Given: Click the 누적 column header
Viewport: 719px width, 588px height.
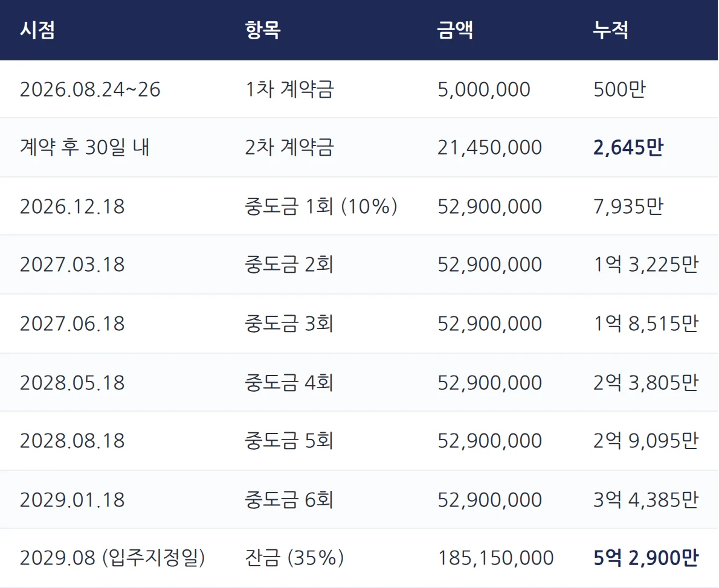Looking at the screenshot, I should pyautogui.click(x=611, y=30).
